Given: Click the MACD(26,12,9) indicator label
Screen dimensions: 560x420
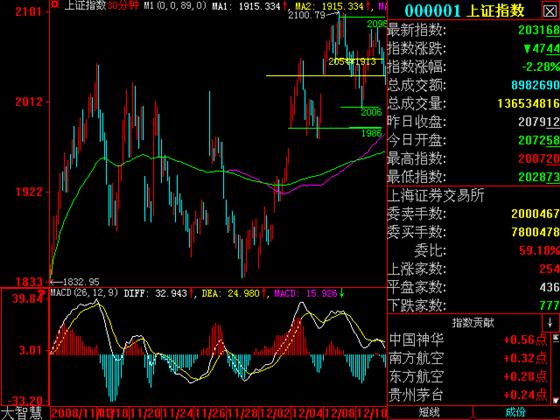Looking at the screenshot, I should coord(84,293).
